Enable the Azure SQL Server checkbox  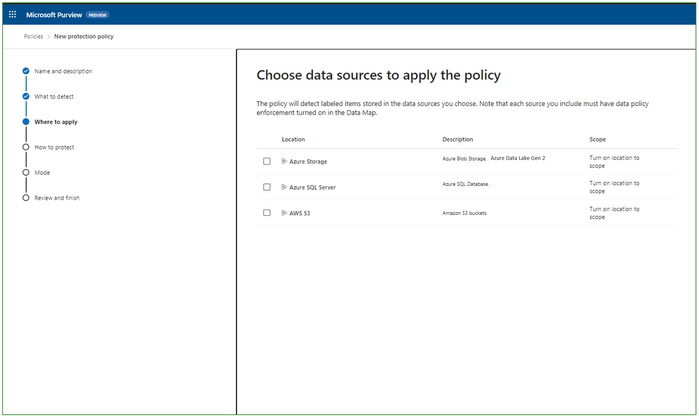[267, 187]
